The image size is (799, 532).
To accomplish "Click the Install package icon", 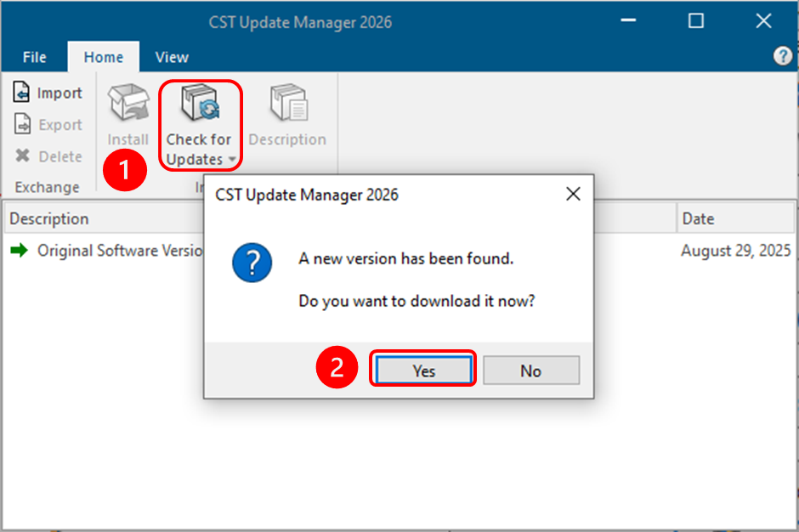I will pyautogui.click(x=127, y=105).
